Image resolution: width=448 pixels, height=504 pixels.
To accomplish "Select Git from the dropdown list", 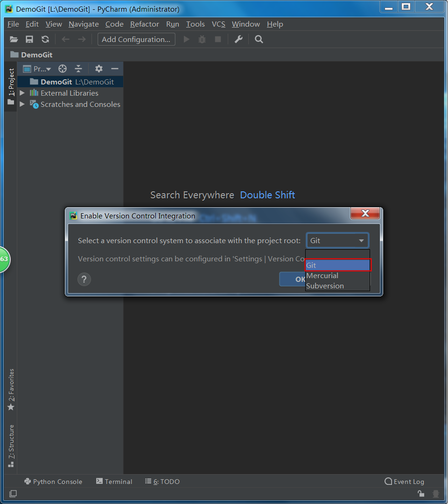I will [x=338, y=265].
